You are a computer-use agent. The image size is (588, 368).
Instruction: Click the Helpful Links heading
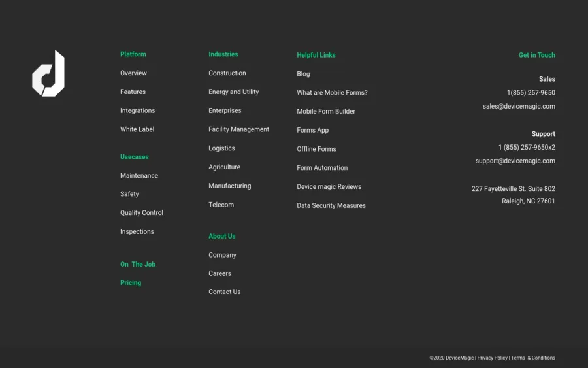316,55
